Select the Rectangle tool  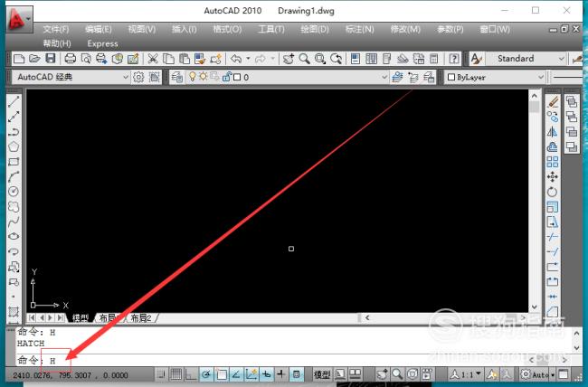click(14, 162)
